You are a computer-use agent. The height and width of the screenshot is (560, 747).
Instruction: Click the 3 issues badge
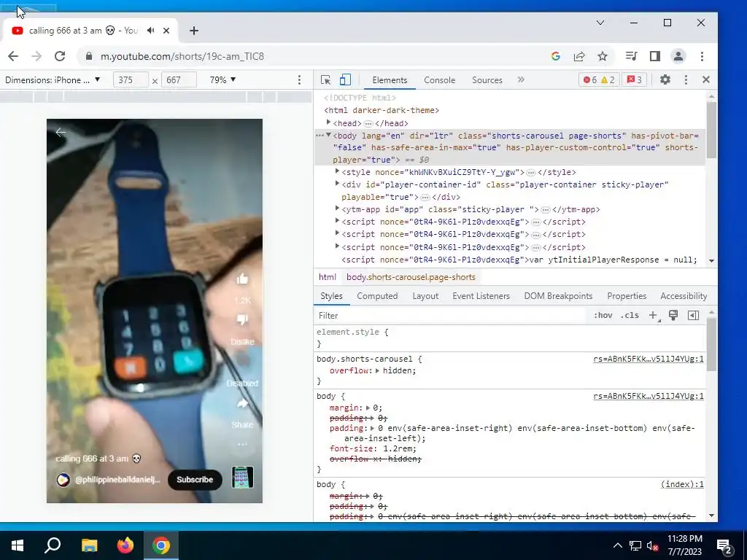(635, 80)
